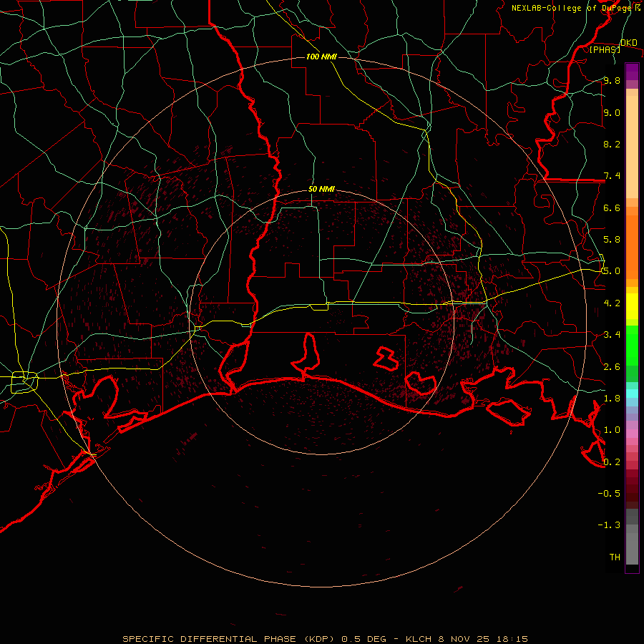Click the TH threshold label on the scale
The height and width of the screenshot is (644, 644).
(615, 557)
